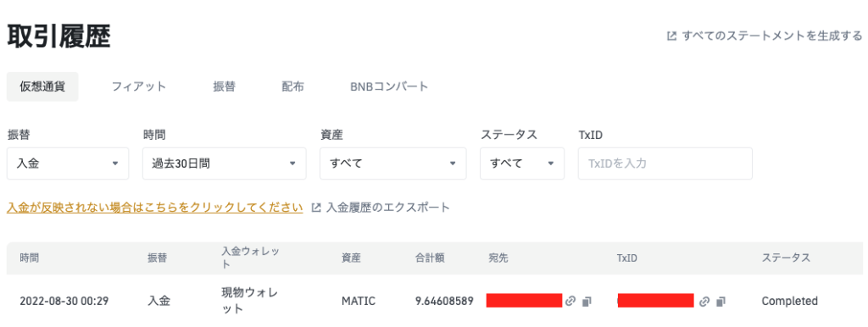
Task: Focus the TxIDを入力 search field
Action: click(665, 163)
